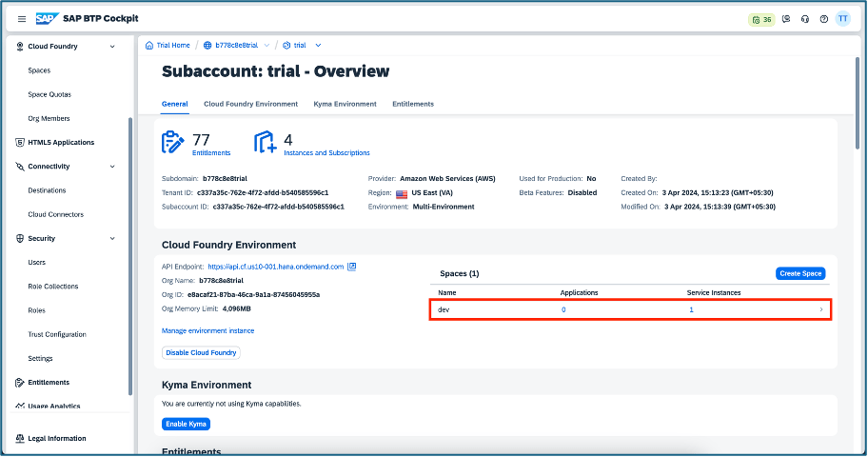Switch to the Cloud Foundry Environment tab
The width and height of the screenshot is (868, 457).
pyautogui.click(x=250, y=104)
